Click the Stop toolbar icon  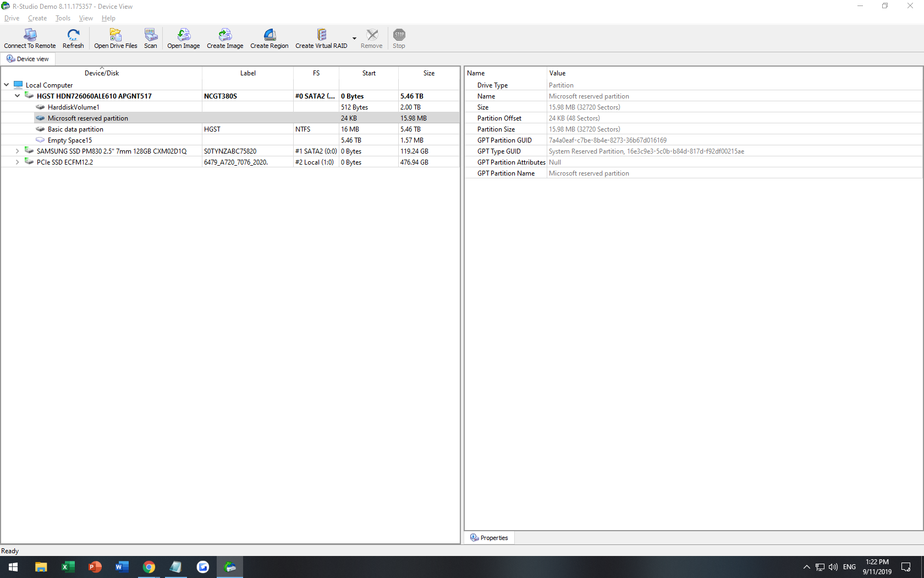(x=399, y=39)
